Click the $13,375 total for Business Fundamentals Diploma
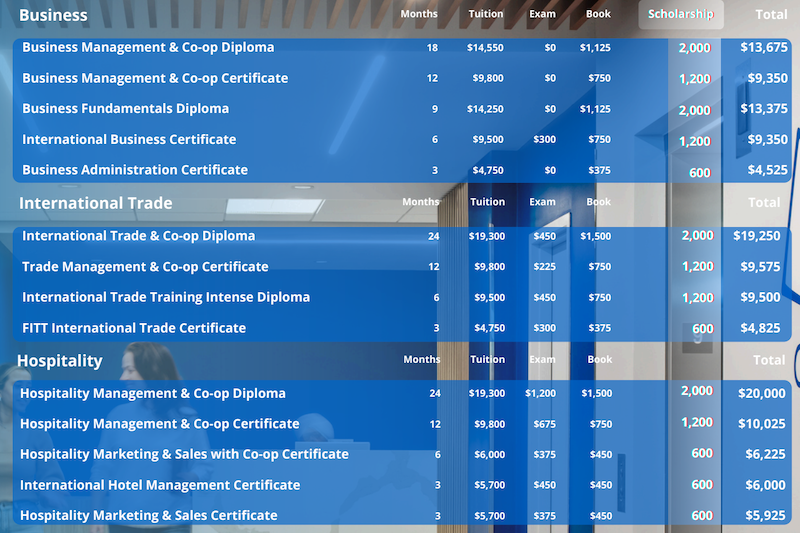 (x=764, y=109)
